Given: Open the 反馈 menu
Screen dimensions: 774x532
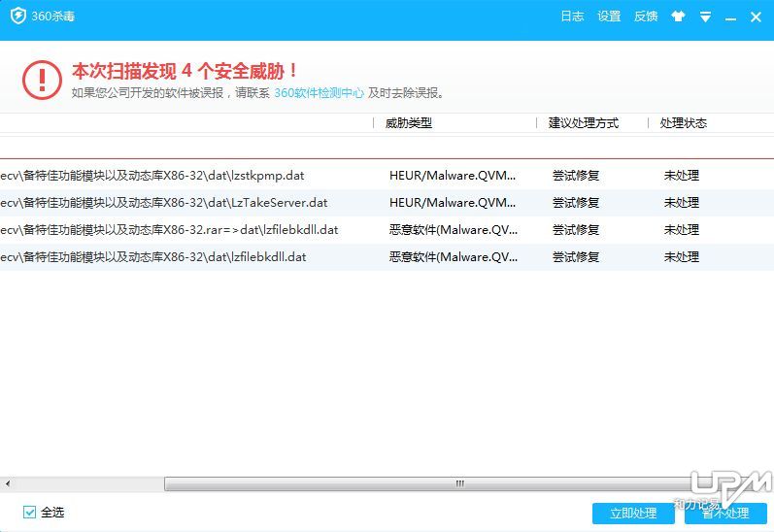Looking at the screenshot, I should pyautogui.click(x=646, y=17).
